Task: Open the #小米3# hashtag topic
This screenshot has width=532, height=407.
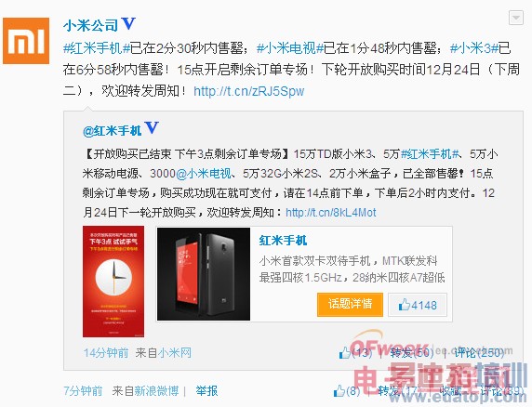Action: (x=474, y=48)
